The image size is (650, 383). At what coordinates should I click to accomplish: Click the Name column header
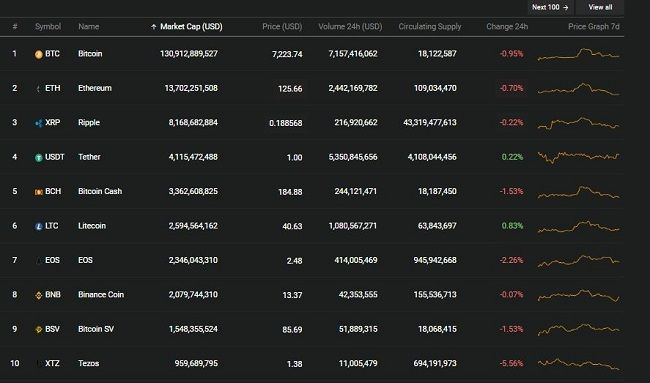pos(89,27)
